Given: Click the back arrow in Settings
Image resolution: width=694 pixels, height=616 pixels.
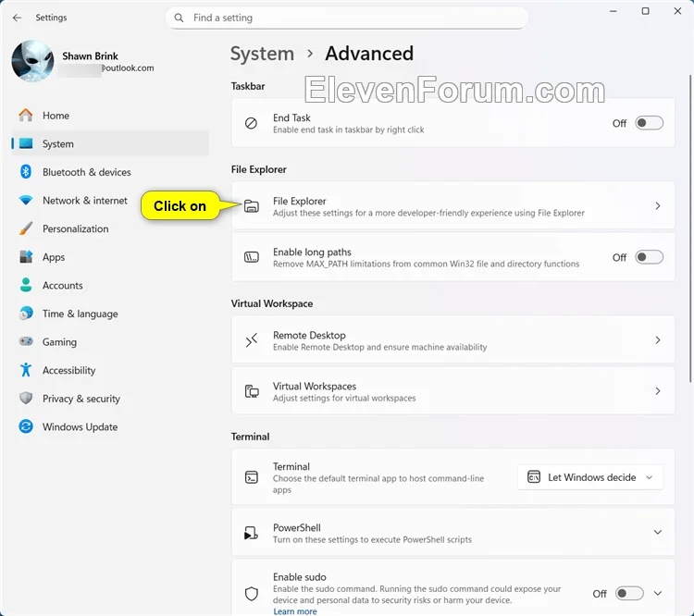Looking at the screenshot, I should tap(17, 18).
